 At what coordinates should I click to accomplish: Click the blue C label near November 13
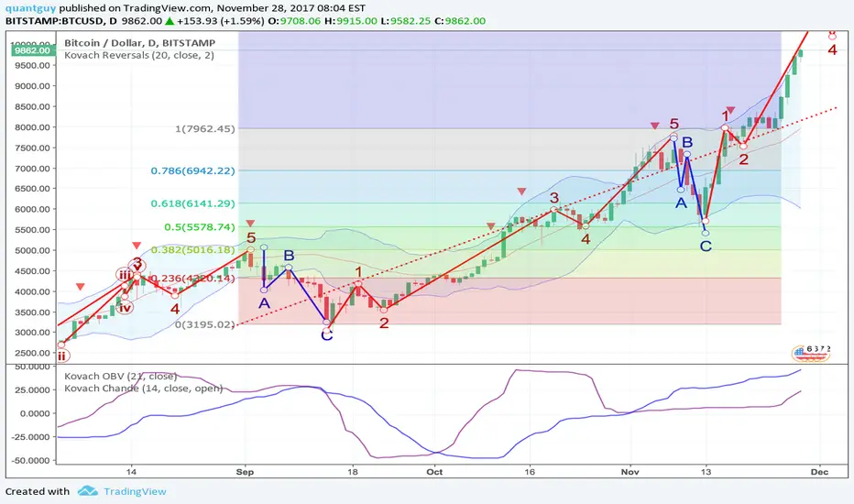(x=706, y=247)
